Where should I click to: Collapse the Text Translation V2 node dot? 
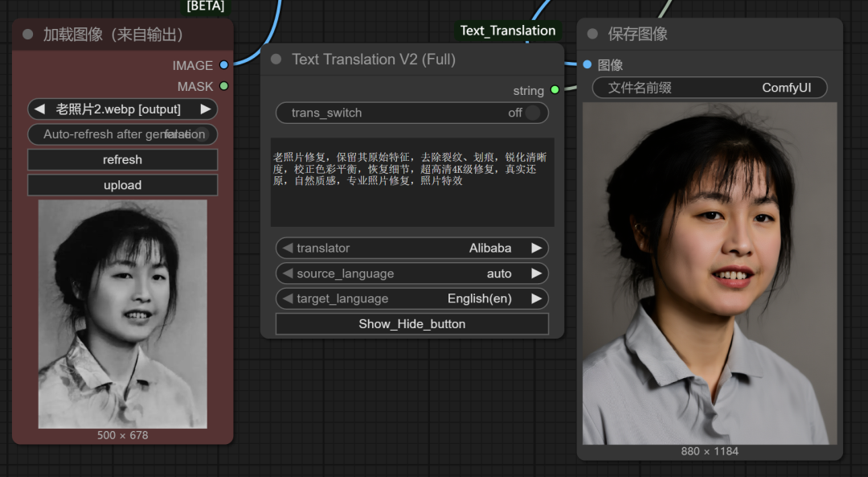(x=276, y=59)
